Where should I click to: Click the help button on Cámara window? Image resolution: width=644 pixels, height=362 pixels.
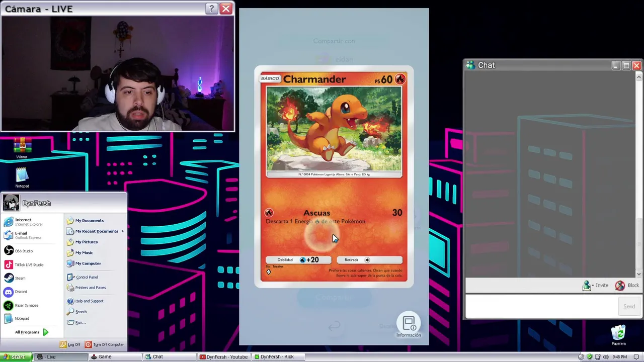click(x=212, y=9)
